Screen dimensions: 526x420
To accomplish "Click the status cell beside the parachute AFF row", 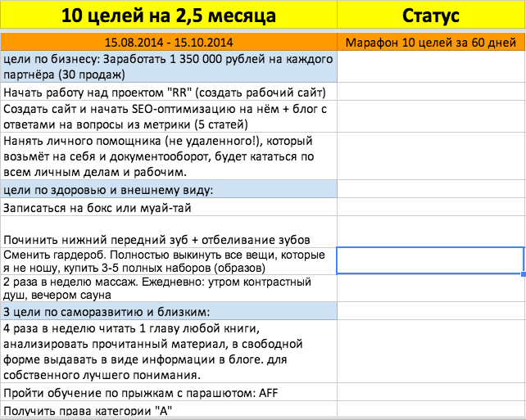I will coord(431,392).
